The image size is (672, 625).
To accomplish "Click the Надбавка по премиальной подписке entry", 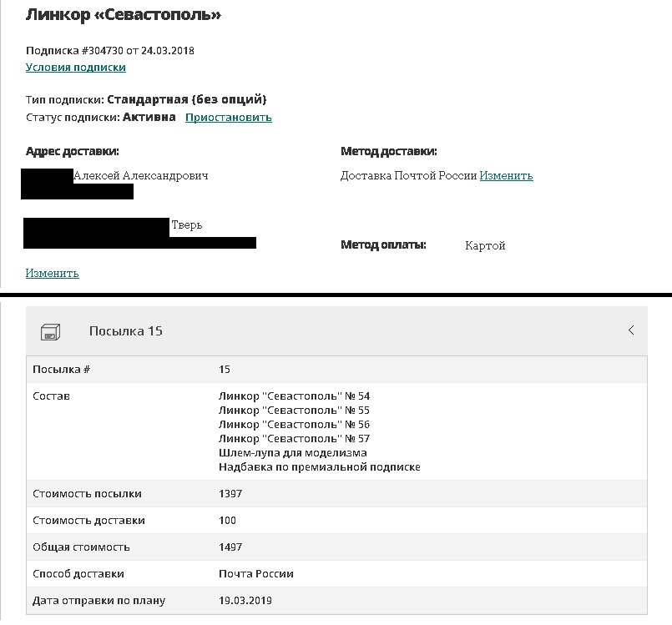I will point(319,467).
